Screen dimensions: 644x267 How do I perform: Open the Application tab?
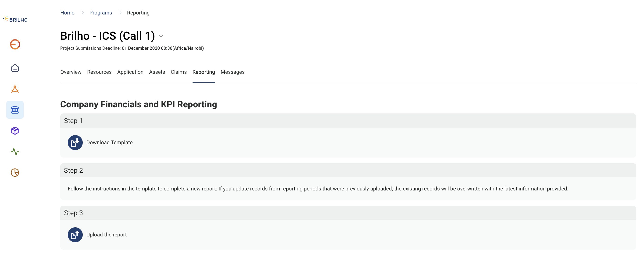tap(130, 72)
